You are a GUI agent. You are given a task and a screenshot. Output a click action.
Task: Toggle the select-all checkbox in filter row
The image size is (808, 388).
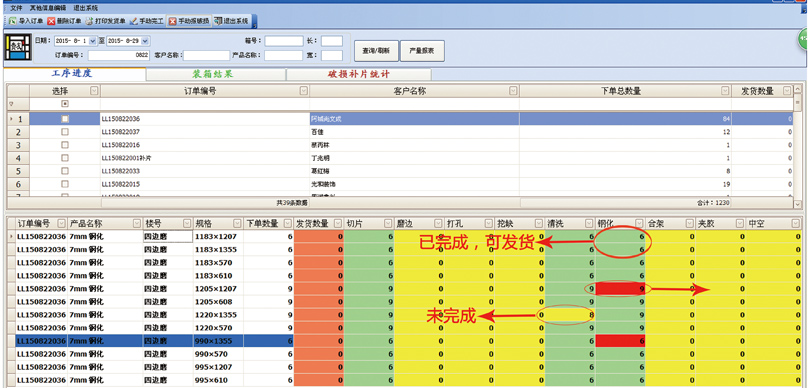(x=65, y=104)
